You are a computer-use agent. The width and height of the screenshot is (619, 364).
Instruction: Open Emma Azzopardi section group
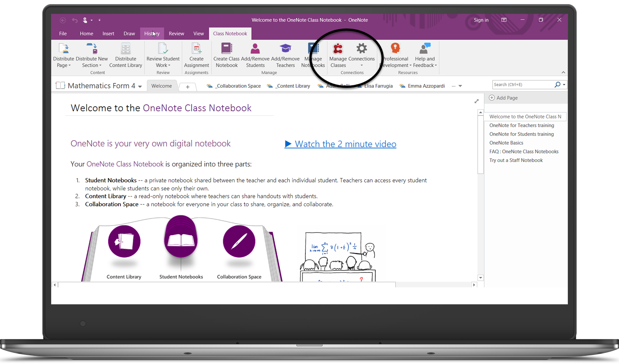click(422, 86)
